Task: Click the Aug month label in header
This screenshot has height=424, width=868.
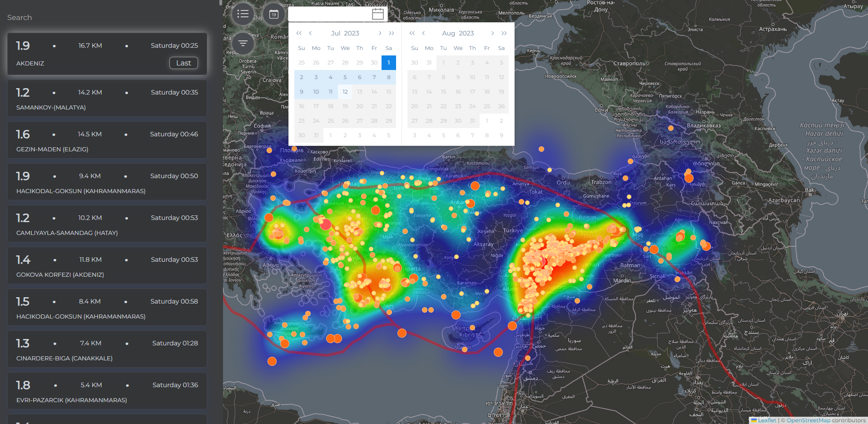Action: pos(448,33)
